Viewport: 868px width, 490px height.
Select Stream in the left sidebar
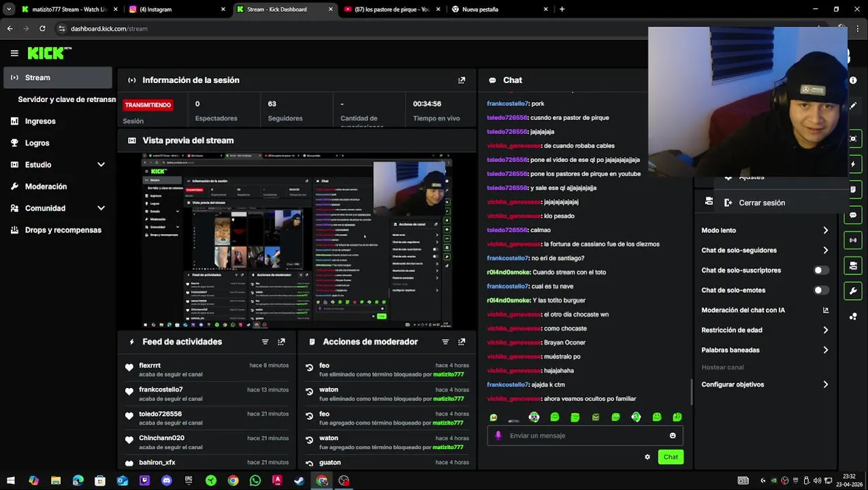[58, 78]
